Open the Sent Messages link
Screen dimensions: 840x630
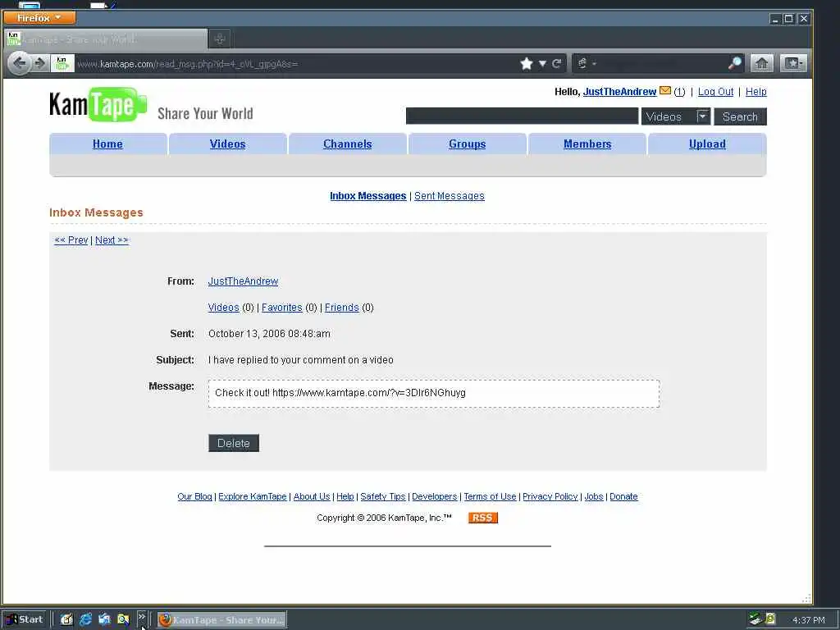[x=449, y=196]
